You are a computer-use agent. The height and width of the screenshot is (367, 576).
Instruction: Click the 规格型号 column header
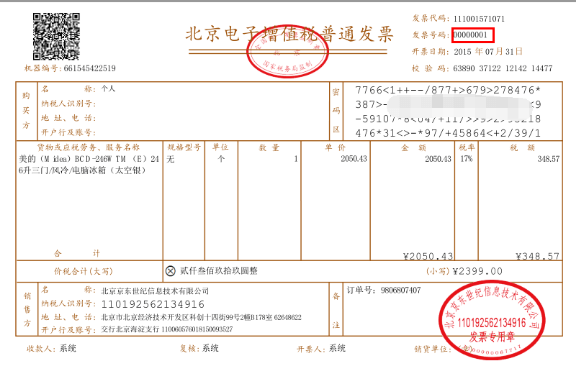[x=184, y=147]
